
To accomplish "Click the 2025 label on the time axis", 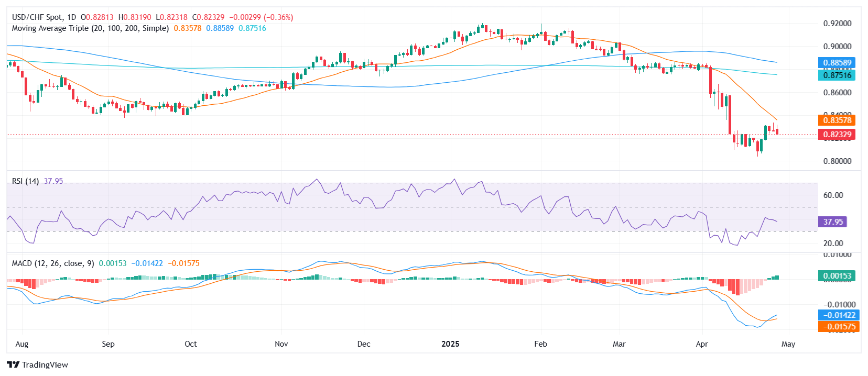I will click(450, 344).
